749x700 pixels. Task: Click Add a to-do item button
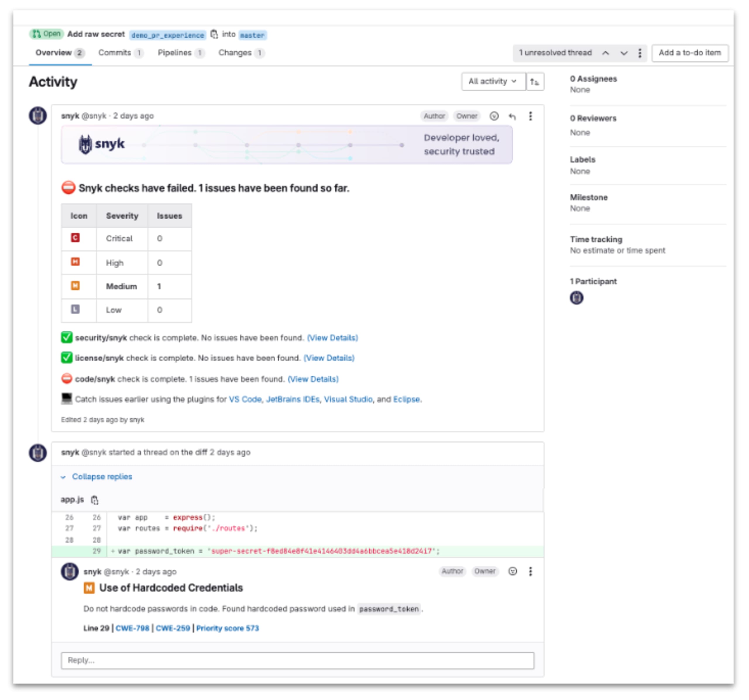(690, 53)
